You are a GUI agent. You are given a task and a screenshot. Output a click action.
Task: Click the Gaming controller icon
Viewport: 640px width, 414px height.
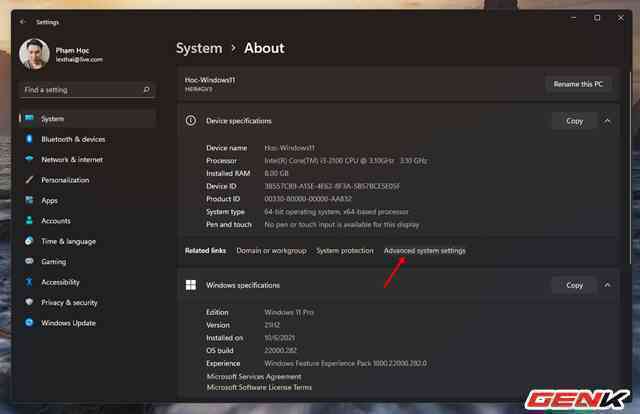[29, 261]
